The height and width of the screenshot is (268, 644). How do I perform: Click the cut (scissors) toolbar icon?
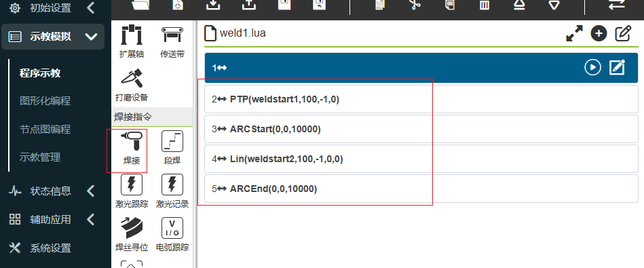(x=415, y=4)
